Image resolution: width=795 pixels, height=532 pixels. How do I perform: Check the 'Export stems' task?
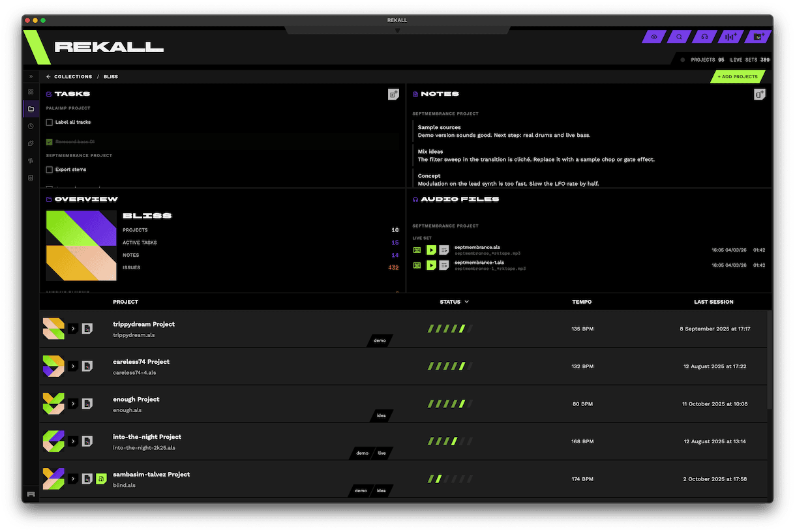[49, 170]
